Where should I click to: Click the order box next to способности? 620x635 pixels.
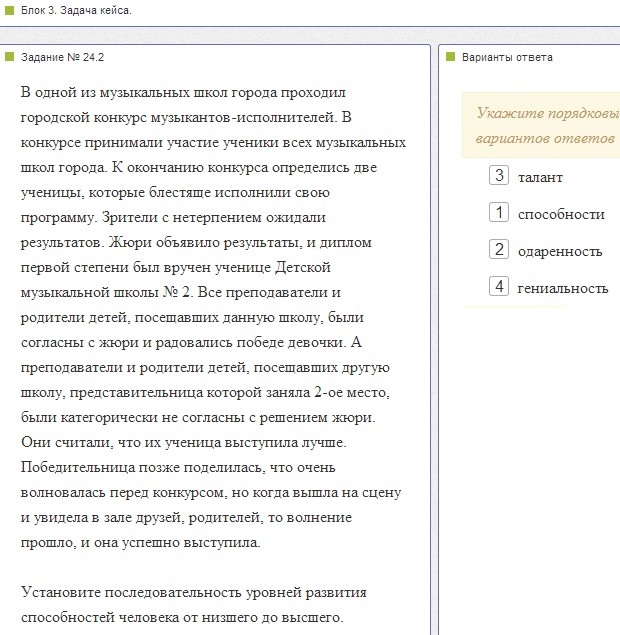click(x=499, y=212)
